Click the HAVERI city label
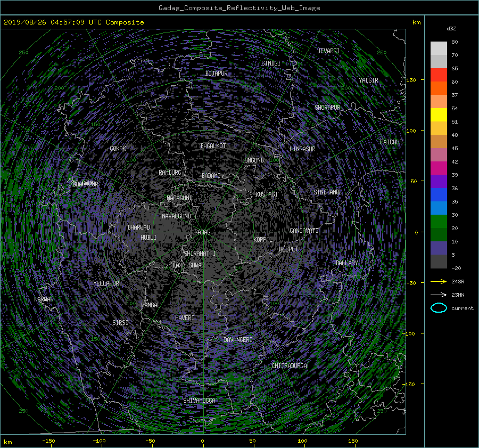 (x=185, y=318)
